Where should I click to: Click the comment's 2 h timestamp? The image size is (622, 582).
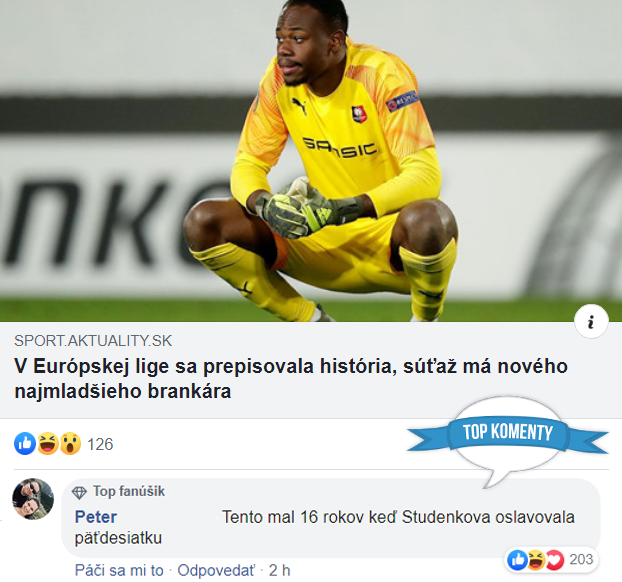point(279,570)
